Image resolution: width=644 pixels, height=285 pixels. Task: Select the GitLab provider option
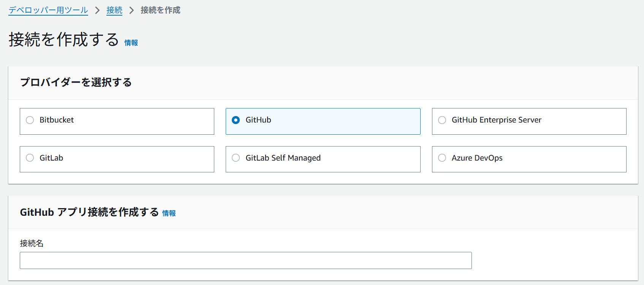click(x=30, y=158)
